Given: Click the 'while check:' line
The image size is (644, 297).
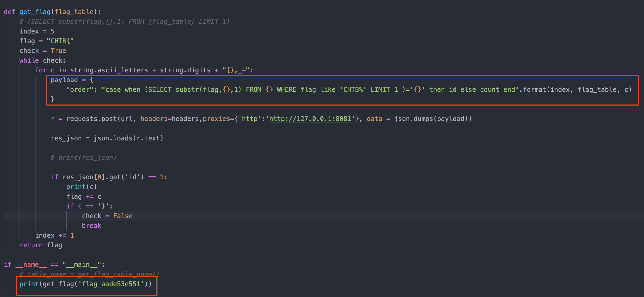Looking at the screenshot, I should click(42, 60).
